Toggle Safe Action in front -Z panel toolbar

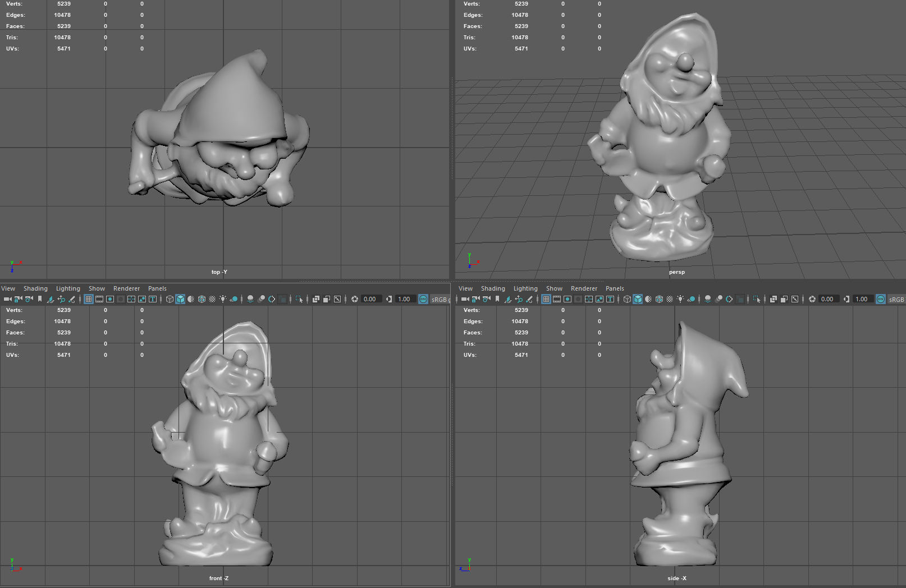click(x=142, y=299)
